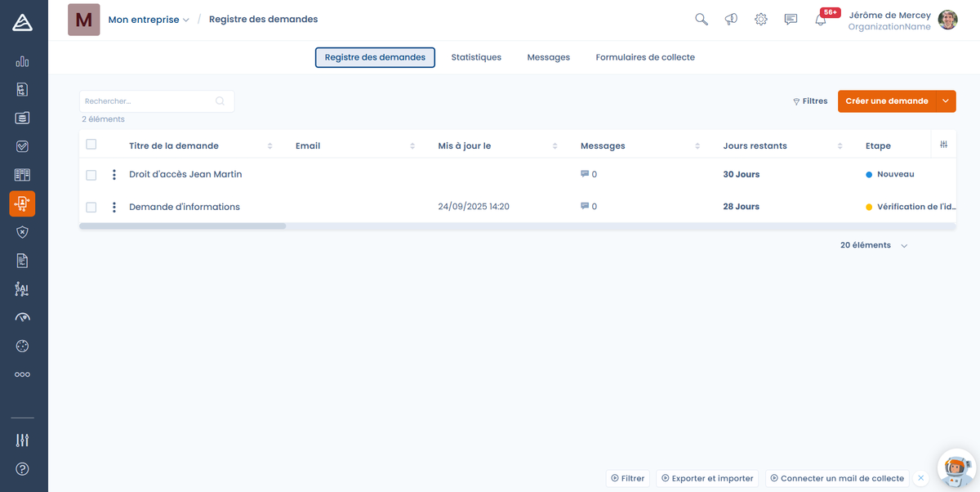
Task: Open dashboard bar chart icon in sidebar
Action: 22,62
